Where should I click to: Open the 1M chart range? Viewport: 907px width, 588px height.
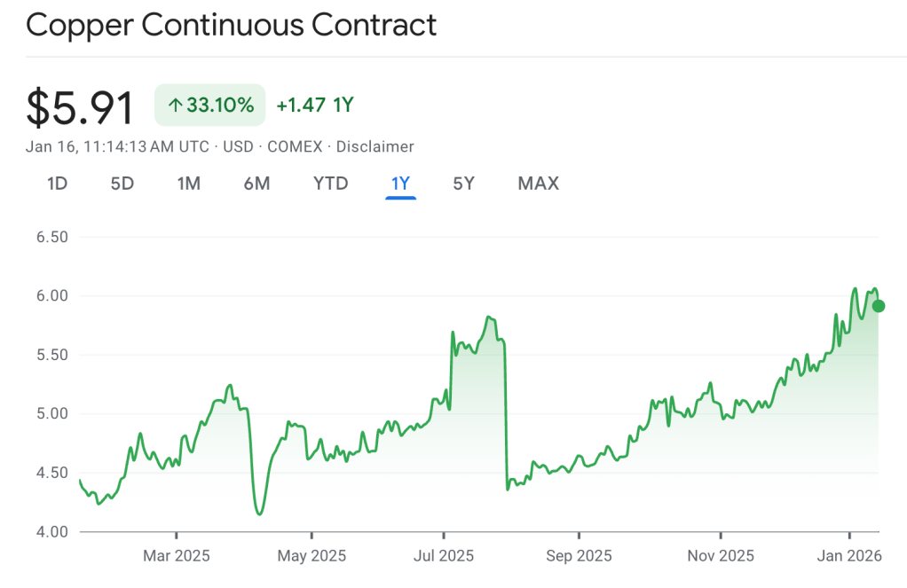(188, 184)
